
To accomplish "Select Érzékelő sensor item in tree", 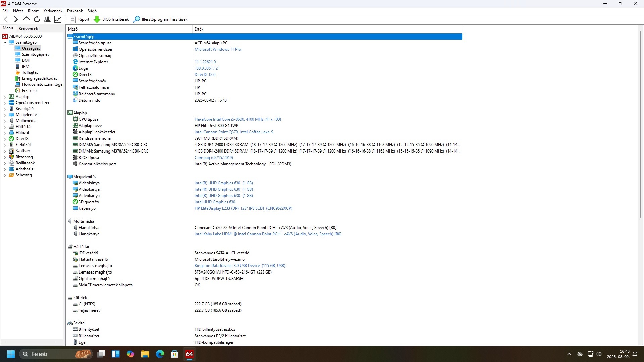I will click(x=29, y=90).
